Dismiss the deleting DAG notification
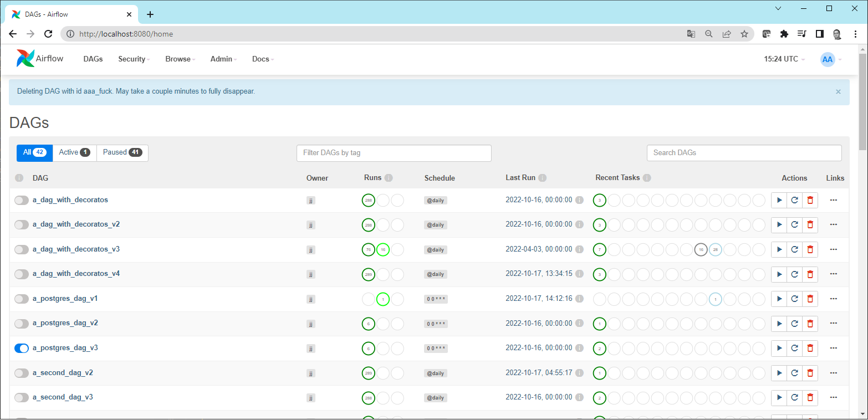This screenshot has height=420, width=868. click(x=838, y=92)
